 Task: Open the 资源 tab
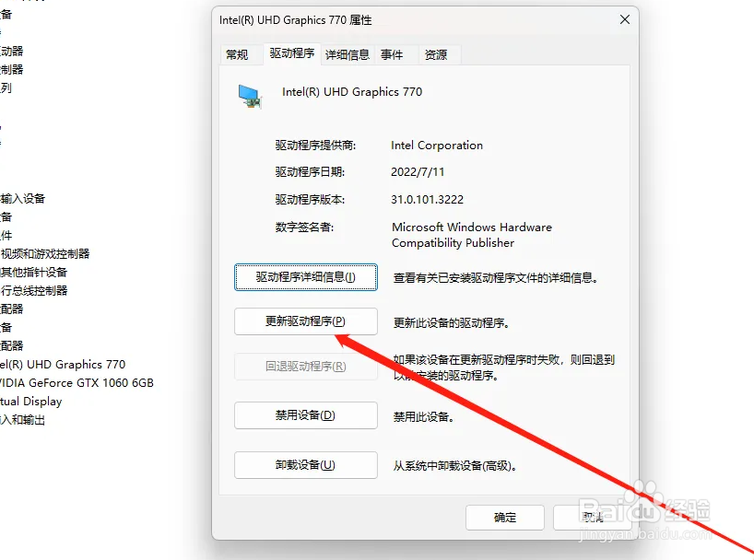[x=436, y=54]
